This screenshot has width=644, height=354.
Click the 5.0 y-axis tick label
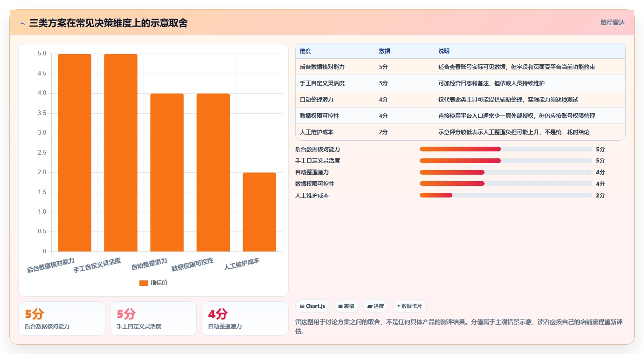click(42, 54)
